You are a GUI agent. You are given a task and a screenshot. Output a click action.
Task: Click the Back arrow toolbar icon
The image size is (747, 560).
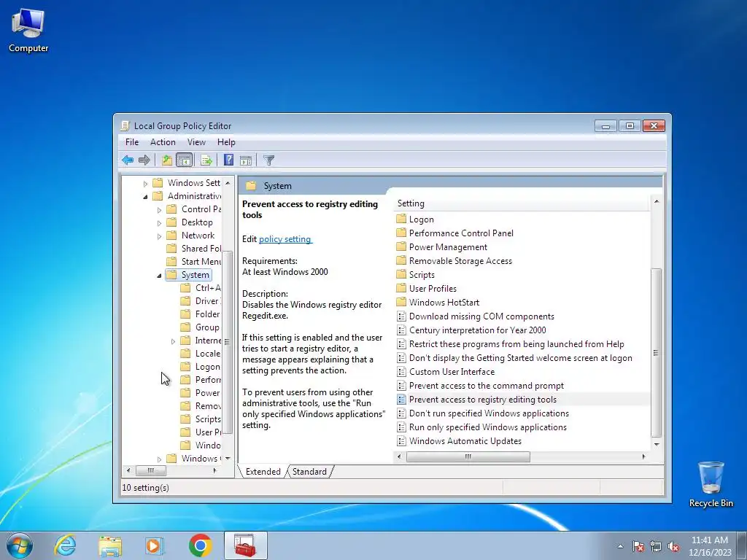click(x=127, y=160)
